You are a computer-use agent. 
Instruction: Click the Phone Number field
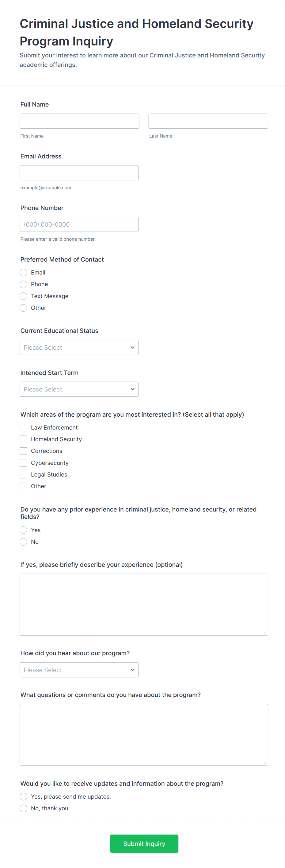(79, 224)
